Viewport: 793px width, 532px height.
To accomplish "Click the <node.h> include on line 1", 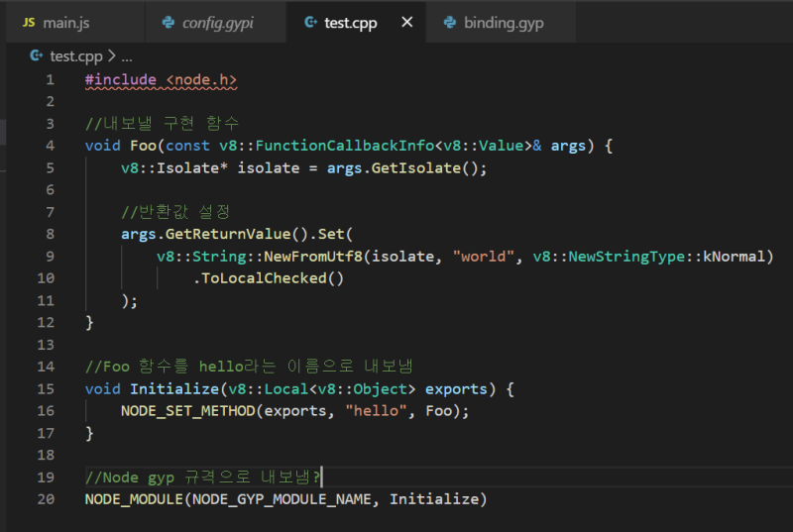I will 202,79.
